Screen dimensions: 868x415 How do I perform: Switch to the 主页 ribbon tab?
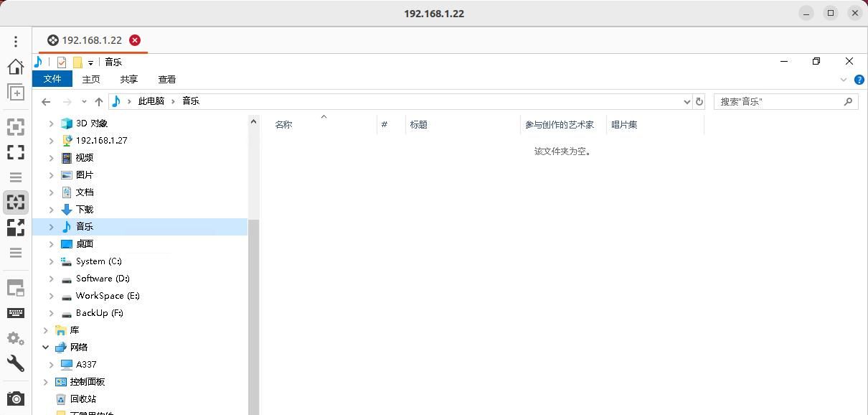90,79
